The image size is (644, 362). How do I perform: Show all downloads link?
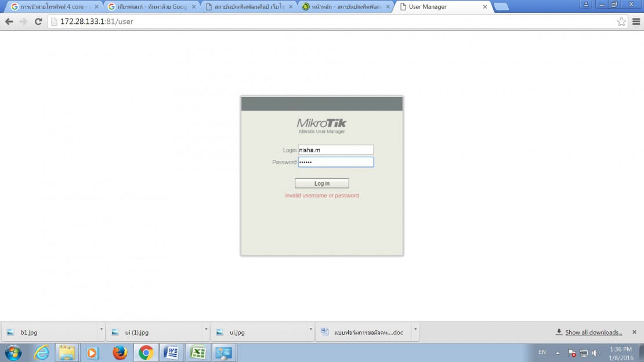point(594,332)
